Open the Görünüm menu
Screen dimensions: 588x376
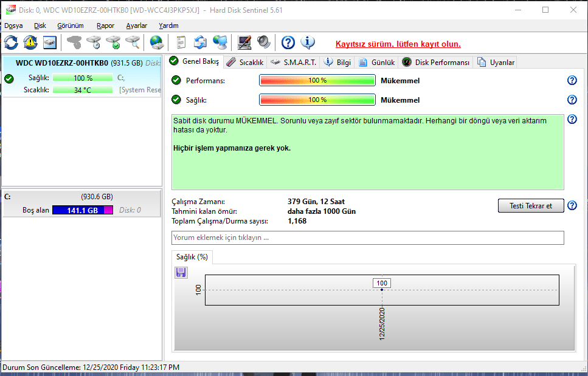coord(70,26)
